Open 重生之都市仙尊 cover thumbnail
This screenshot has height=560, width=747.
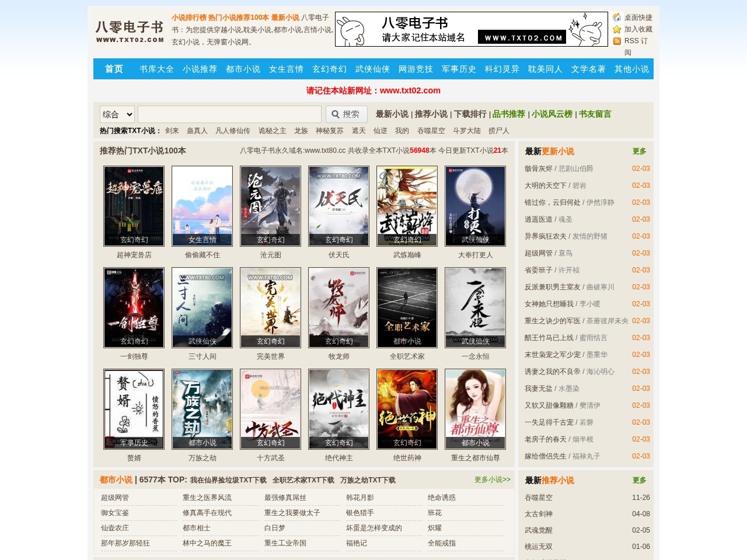tap(475, 409)
